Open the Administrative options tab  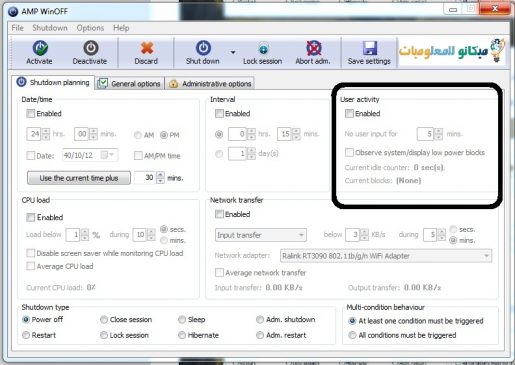[210, 83]
